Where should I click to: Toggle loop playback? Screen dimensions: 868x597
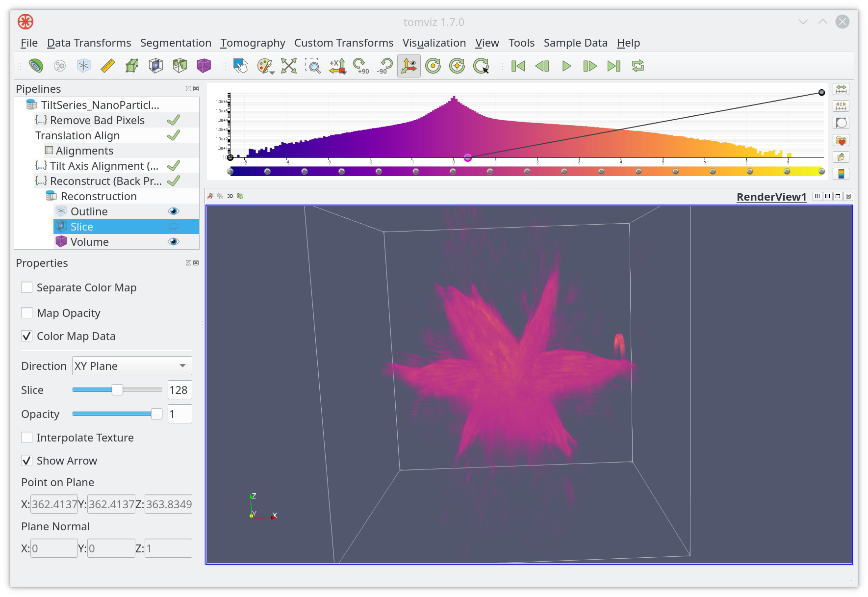[638, 66]
